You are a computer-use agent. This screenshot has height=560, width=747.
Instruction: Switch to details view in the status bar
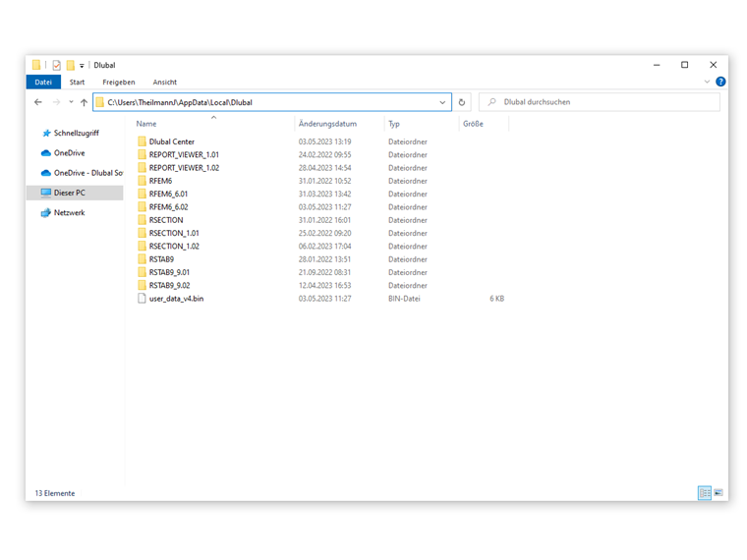point(705,493)
